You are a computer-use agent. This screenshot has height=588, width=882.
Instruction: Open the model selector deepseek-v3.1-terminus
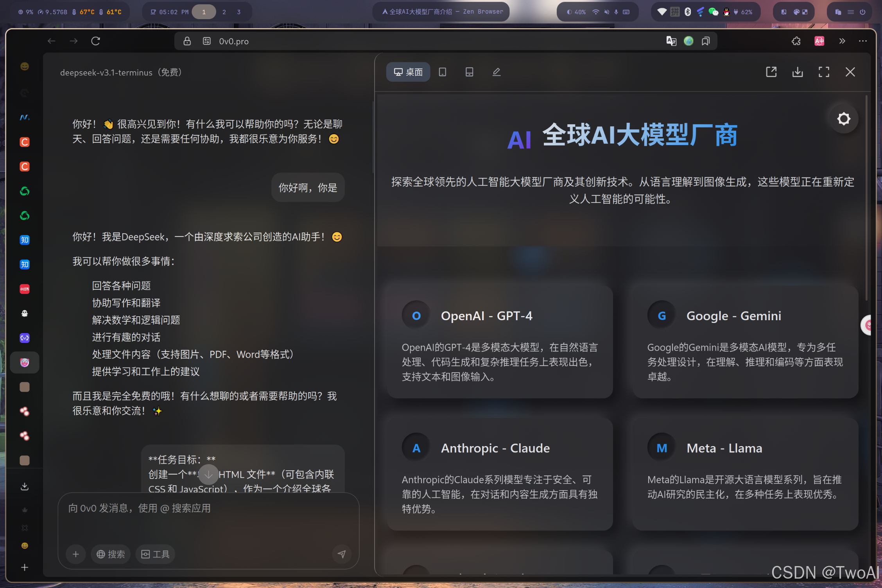tap(122, 72)
